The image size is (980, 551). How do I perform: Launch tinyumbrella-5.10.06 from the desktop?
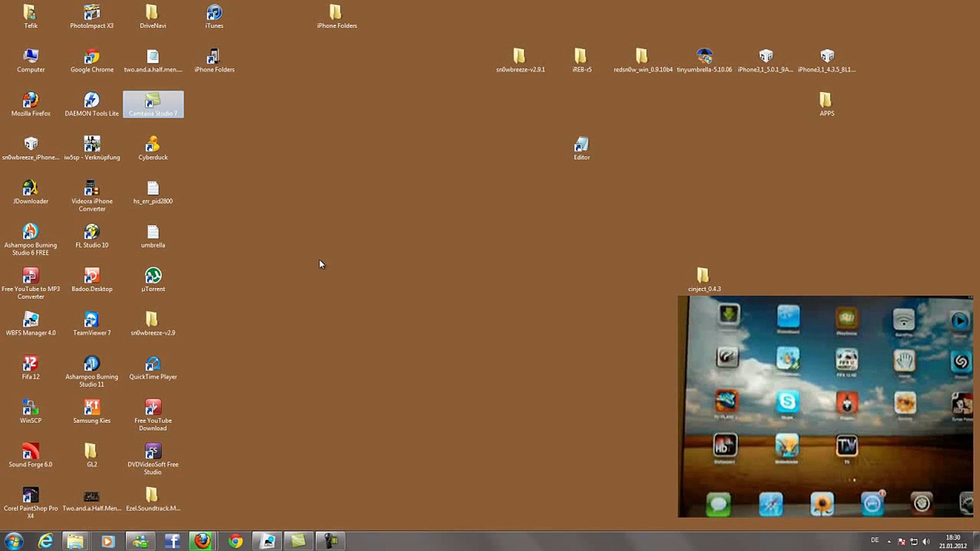pyautogui.click(x=704, y=61)
